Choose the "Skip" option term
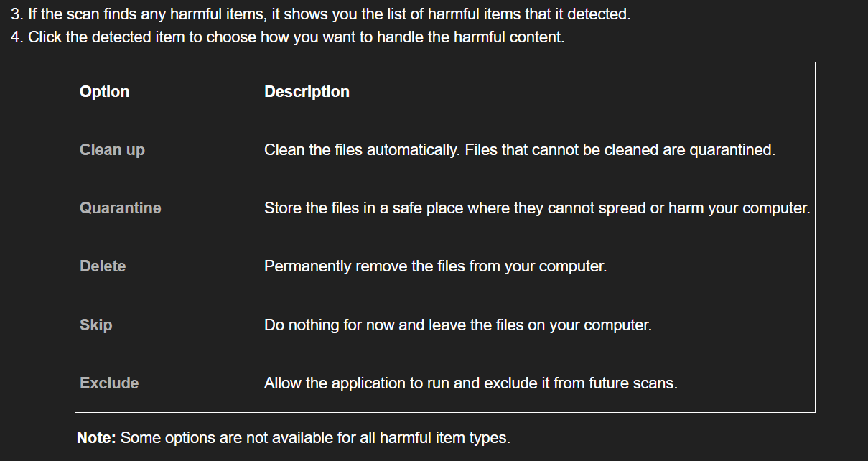The height and width of the screenshot is (461, 868). point(96,325)
